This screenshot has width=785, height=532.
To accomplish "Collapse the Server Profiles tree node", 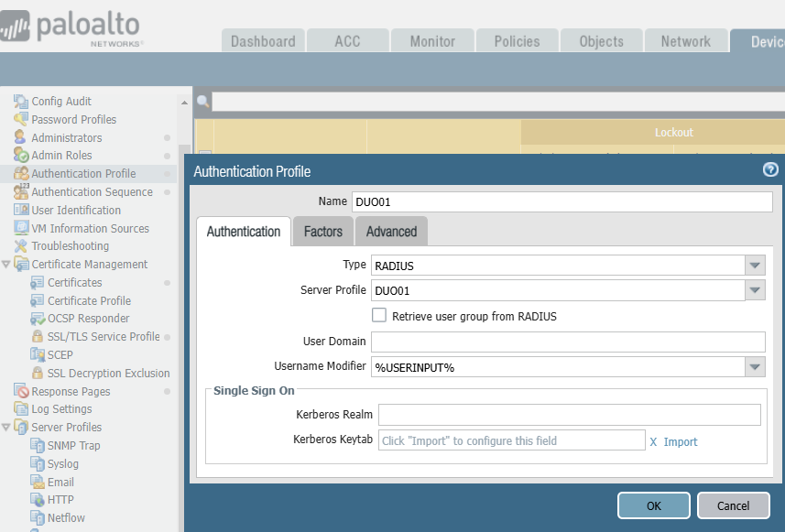I will 6,428.
